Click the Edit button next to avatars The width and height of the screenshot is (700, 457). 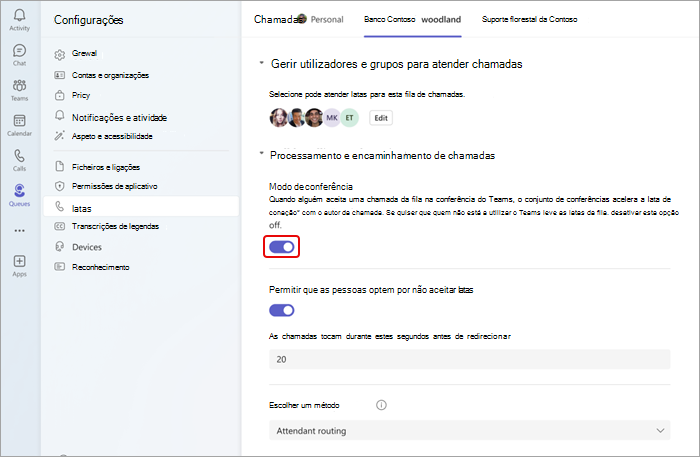click(381, 118)
